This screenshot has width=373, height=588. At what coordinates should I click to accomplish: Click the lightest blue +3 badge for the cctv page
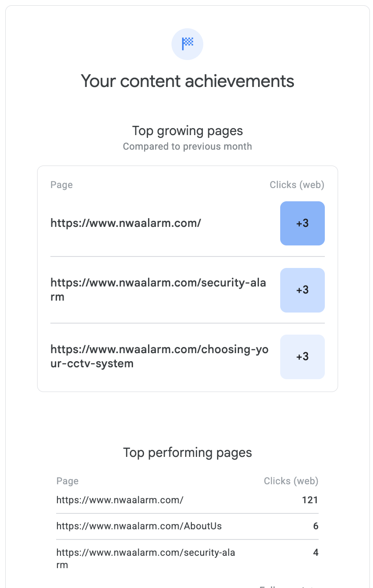click(x=302, y=357)
